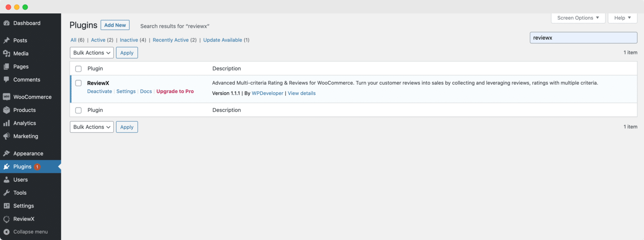644x240 pixels.
Task: Click the Add New plugin button
Action: point(115,25)
